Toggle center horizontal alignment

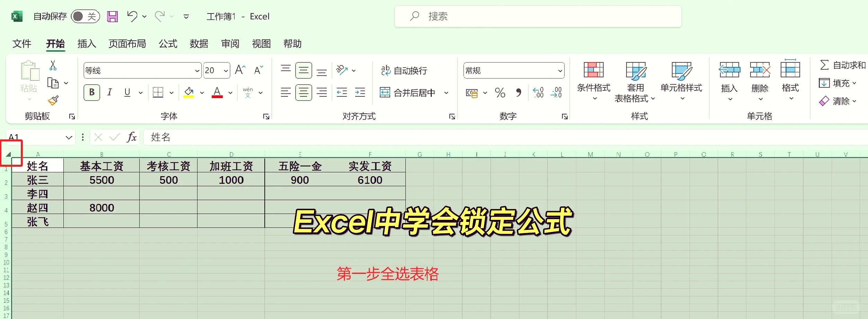(304, 92)
